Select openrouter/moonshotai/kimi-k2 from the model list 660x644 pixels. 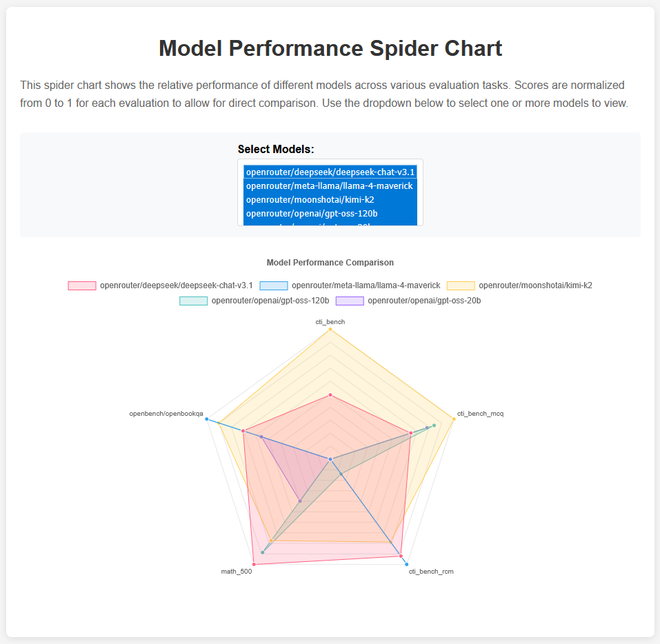331,199
